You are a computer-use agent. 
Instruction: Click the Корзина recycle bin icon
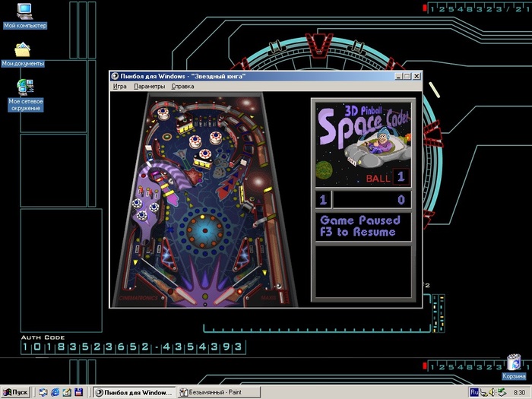click(x=513, y=363)
